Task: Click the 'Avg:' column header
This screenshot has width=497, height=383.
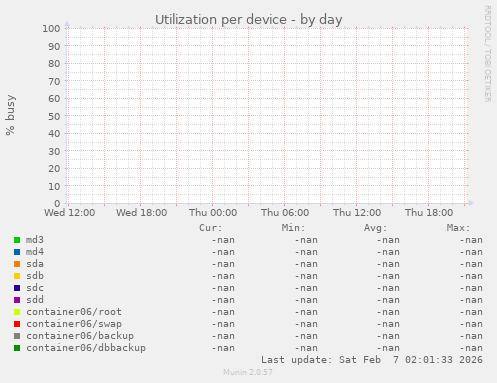Action: click(x=375, y=228)
